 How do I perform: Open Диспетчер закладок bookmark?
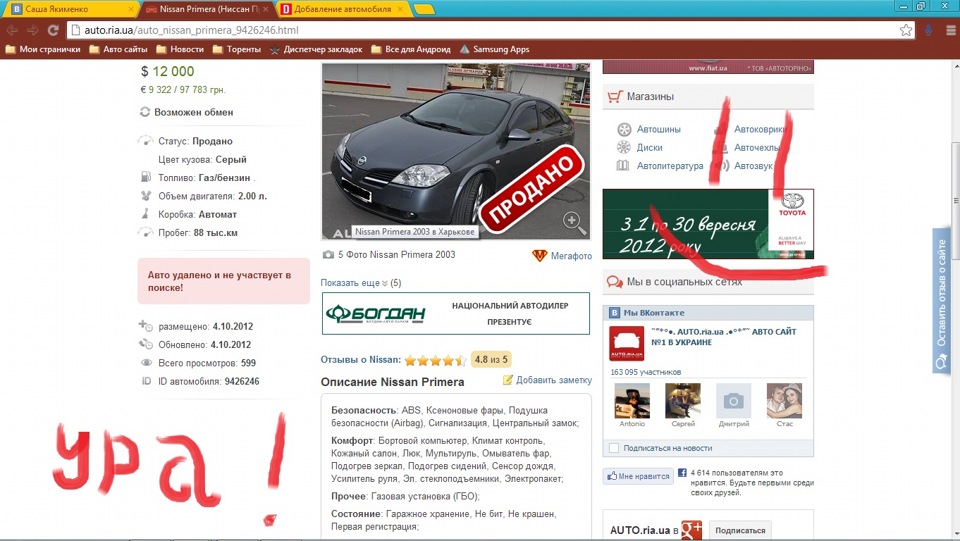316,49
